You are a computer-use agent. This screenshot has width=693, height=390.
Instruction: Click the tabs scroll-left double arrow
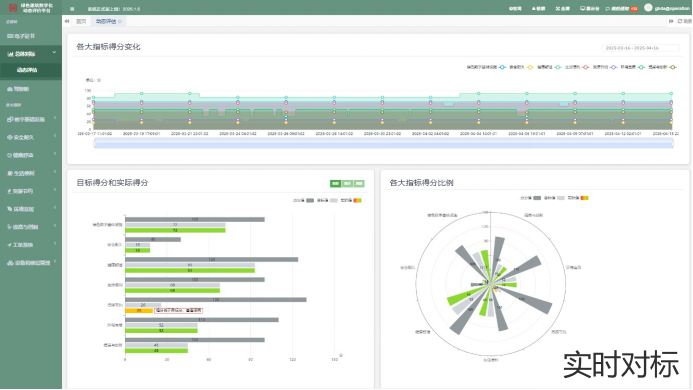click(x=67, y=21)
